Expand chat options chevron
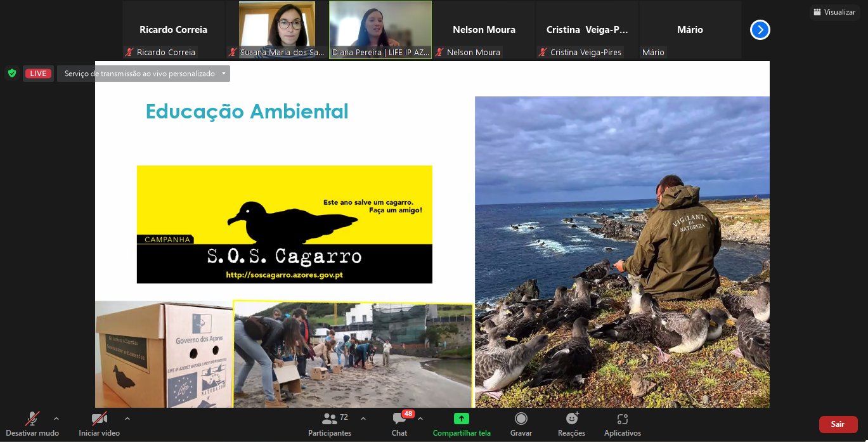The height and width of the screenshot is (442, 868). [420, 419]
